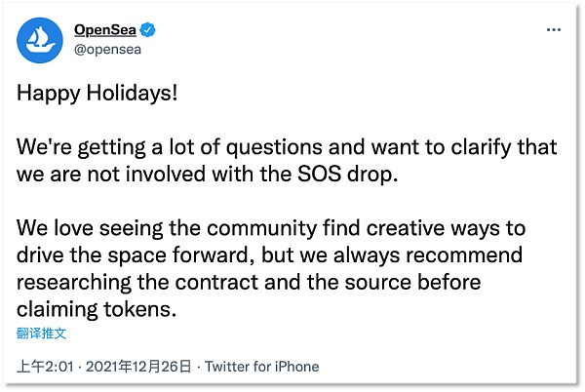The width and height of the screenshot is (585, 392).
Task: Translate the tweet via 翻译推文 link
Action: (41, 333)
